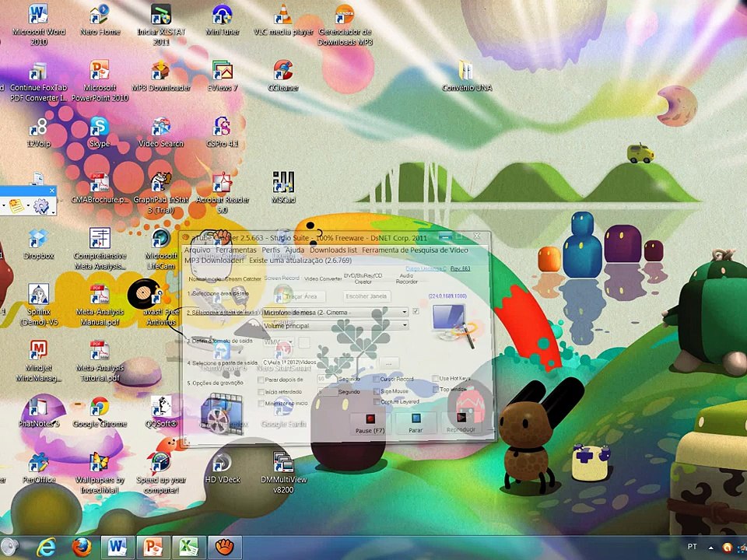Toggle Minimizar no início checkbox

click(261, 404)
